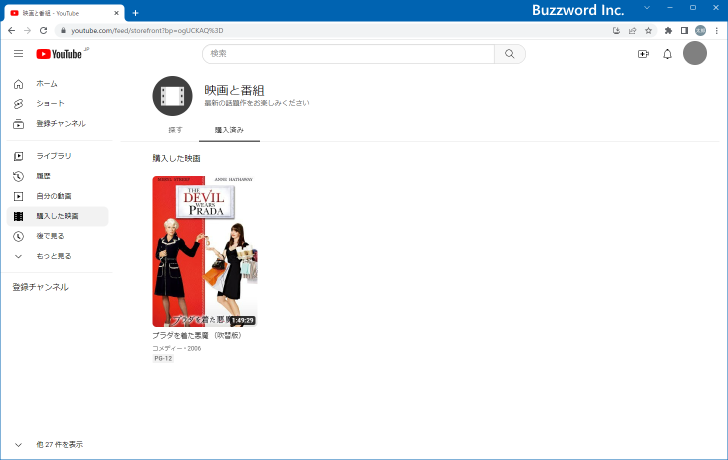Image resolution: width=728 pixels, height=460 pixels.
Task: Click the search magnifier button
Action: click(x=510, y=54)
